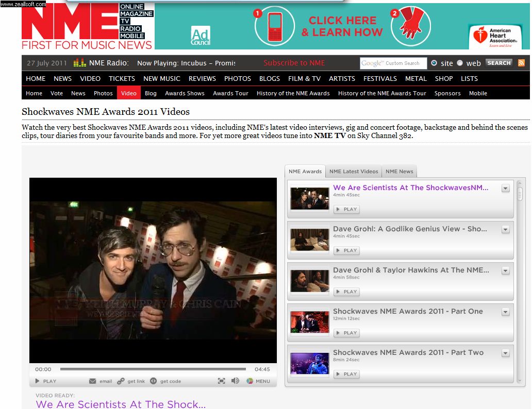Click the SEARCH button
This screenshot has width=532, height=409.
[x=499, y=63]
